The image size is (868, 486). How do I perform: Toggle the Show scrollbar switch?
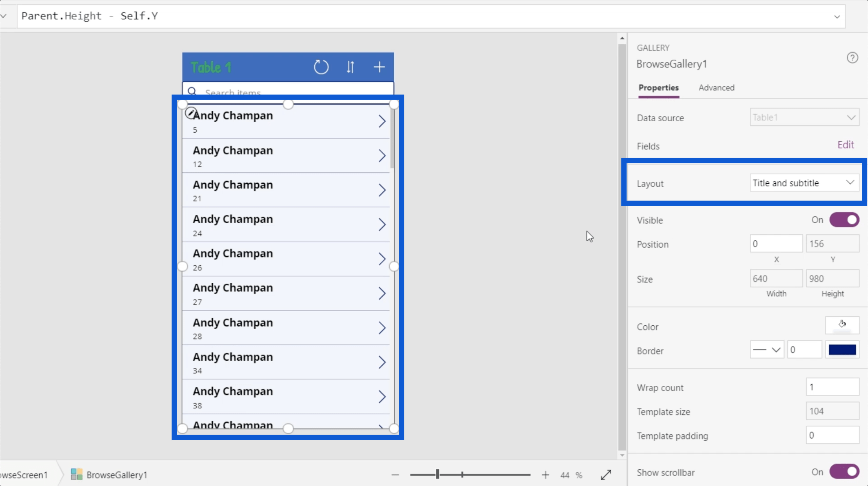(x=844, y=472)
